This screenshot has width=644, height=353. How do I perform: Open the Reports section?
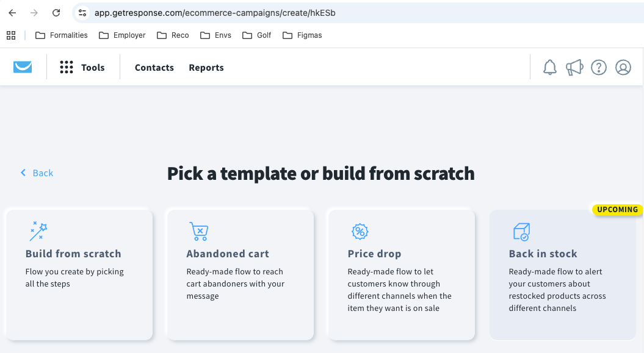point(206,67)
